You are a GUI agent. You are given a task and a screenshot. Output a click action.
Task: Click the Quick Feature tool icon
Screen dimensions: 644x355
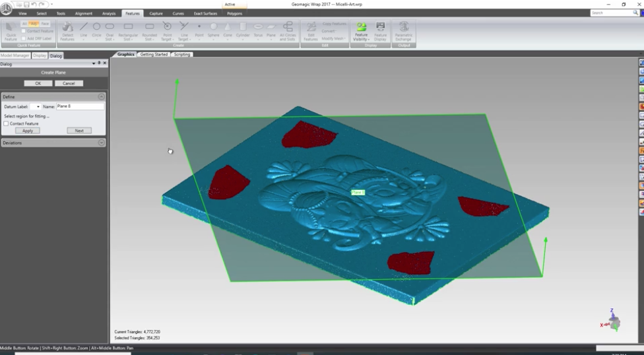pos(11,31)
